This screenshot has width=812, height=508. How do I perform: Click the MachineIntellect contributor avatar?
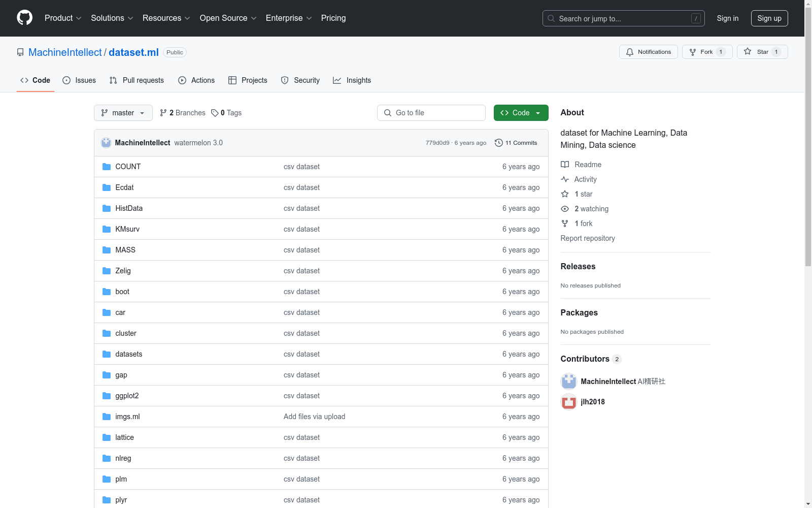(569, 382)
